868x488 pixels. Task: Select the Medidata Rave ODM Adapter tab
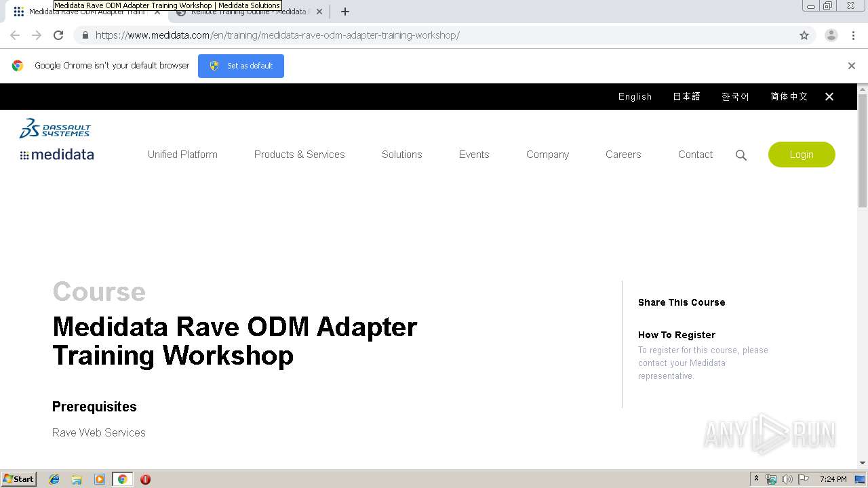click(87, 12)
